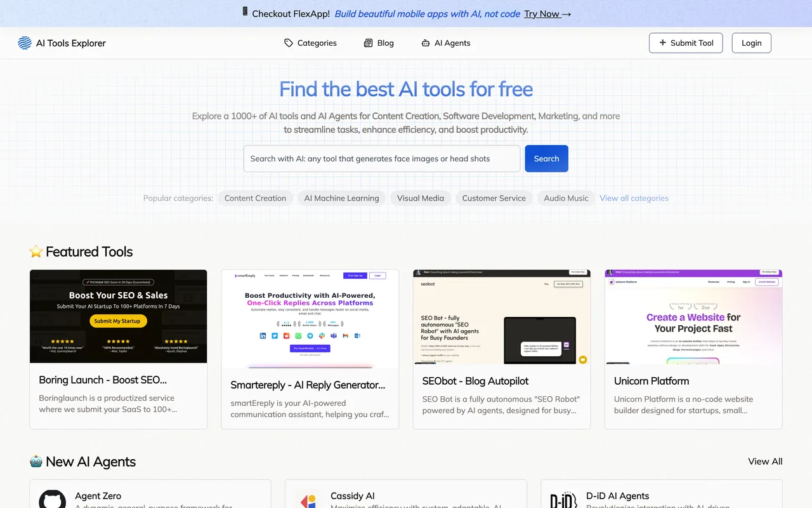Image resolution: width=812 pixels, height=508 pixels.
Task: Focus the Search with AI input field
Action: pos(382,159)
